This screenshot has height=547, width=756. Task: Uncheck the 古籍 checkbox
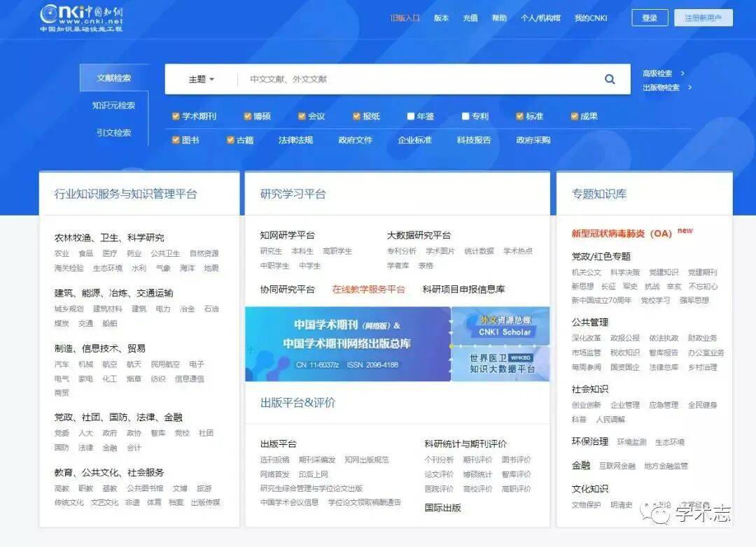tap(231, 140)
